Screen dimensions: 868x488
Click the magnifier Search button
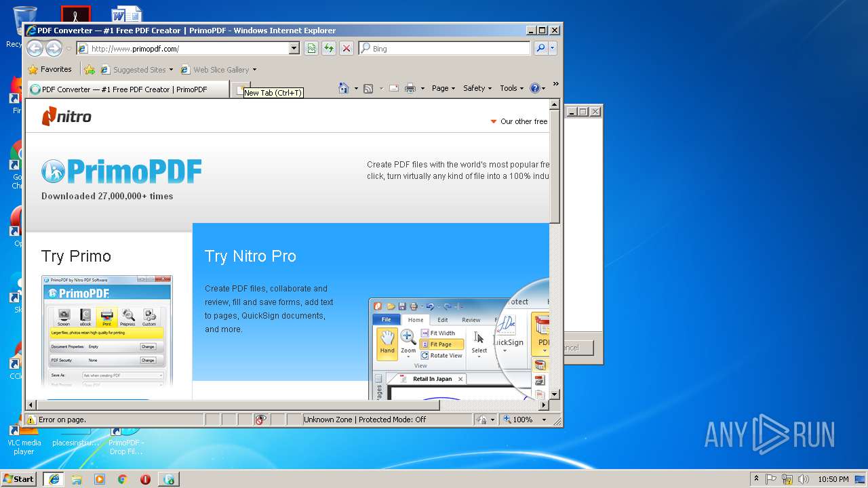coord(540,48)
